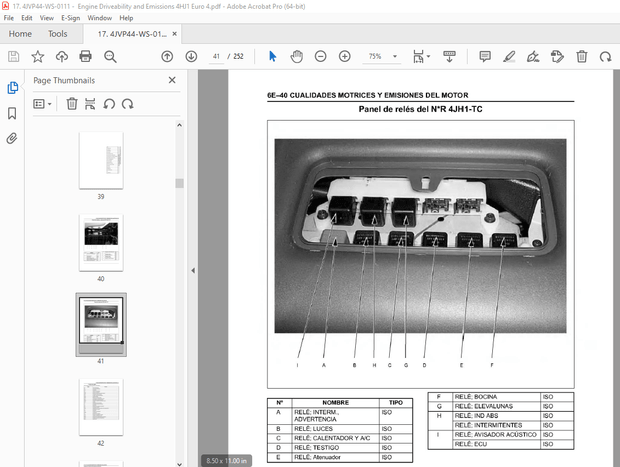Select the page 42 thumbnail
Image resolution: width=620 pixels, height=467 pixels.
[x=101, y=407]
